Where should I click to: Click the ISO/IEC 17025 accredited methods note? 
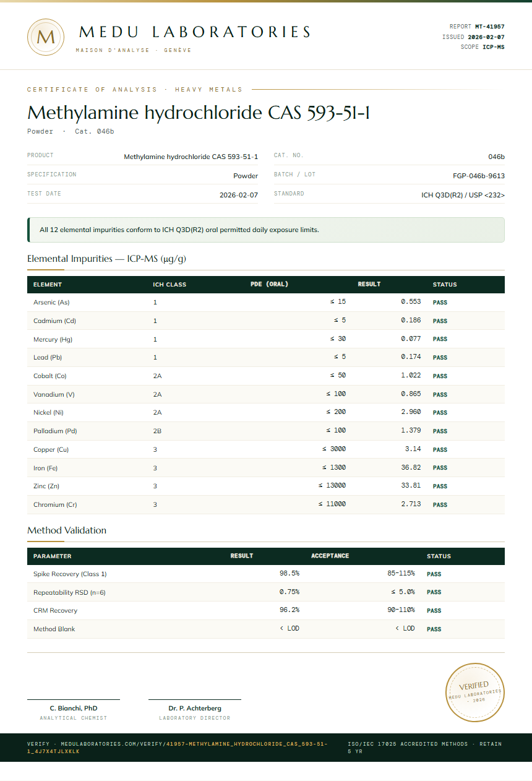pos(424,747)
